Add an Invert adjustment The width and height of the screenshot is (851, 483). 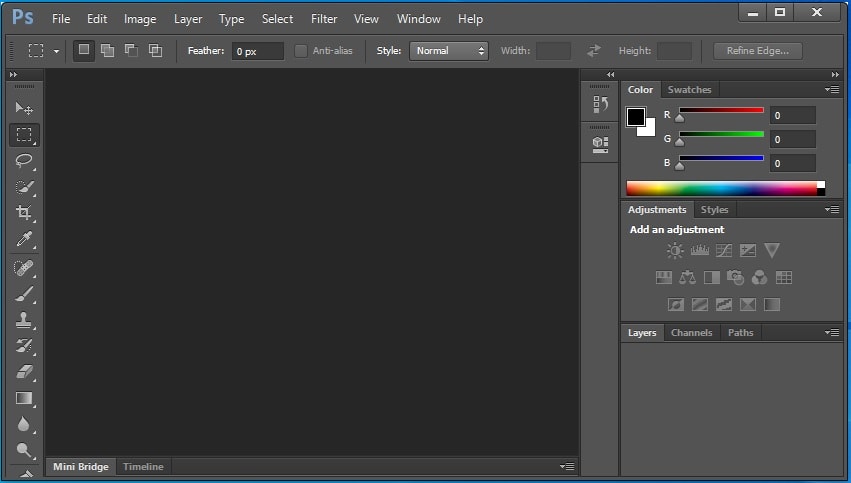676,304
